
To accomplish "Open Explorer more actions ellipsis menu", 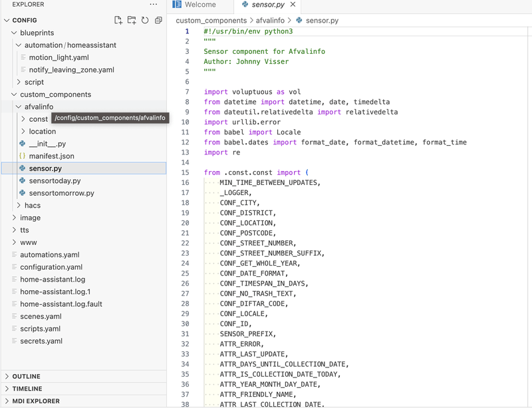I will (x=154, y=5).
